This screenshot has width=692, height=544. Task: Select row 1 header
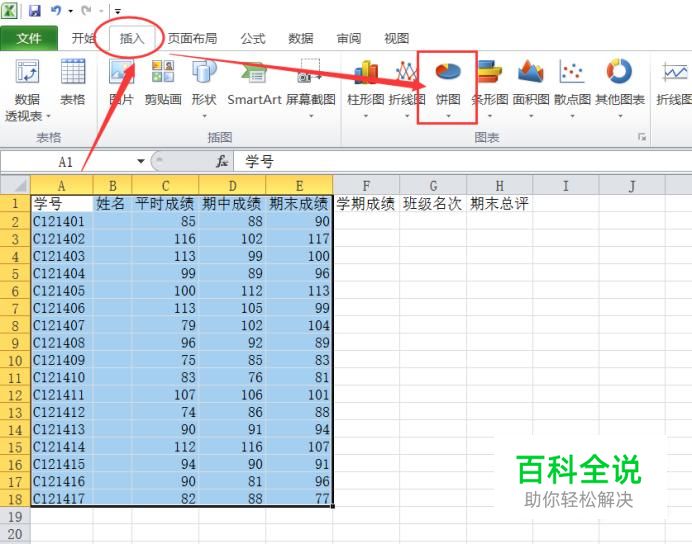[15, 203]
